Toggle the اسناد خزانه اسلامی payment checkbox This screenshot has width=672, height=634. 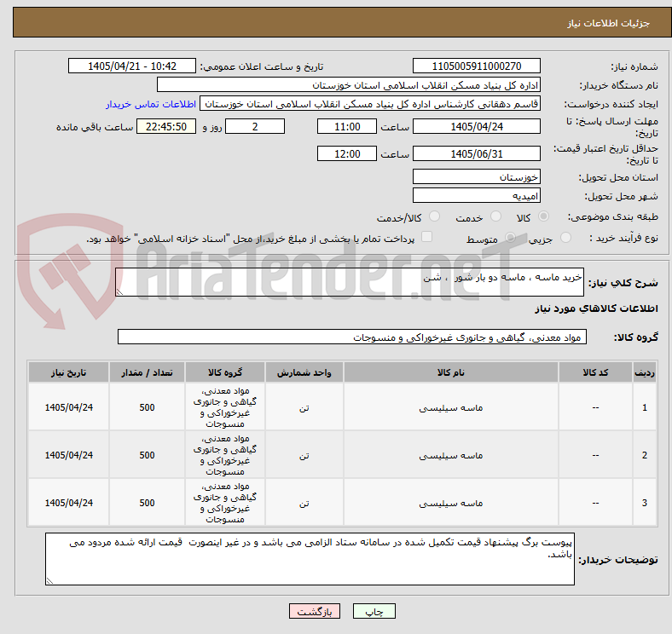pyautogui.click(x=427, y=237)
